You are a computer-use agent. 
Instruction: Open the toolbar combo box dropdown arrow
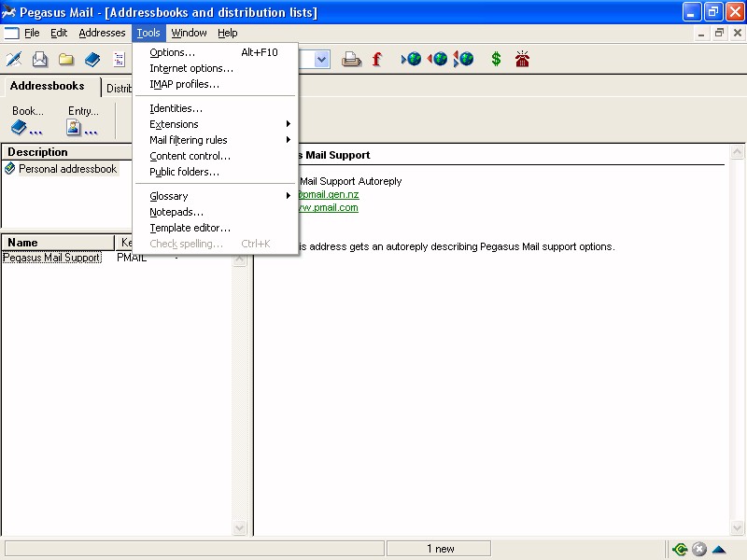tap(321, 60)
